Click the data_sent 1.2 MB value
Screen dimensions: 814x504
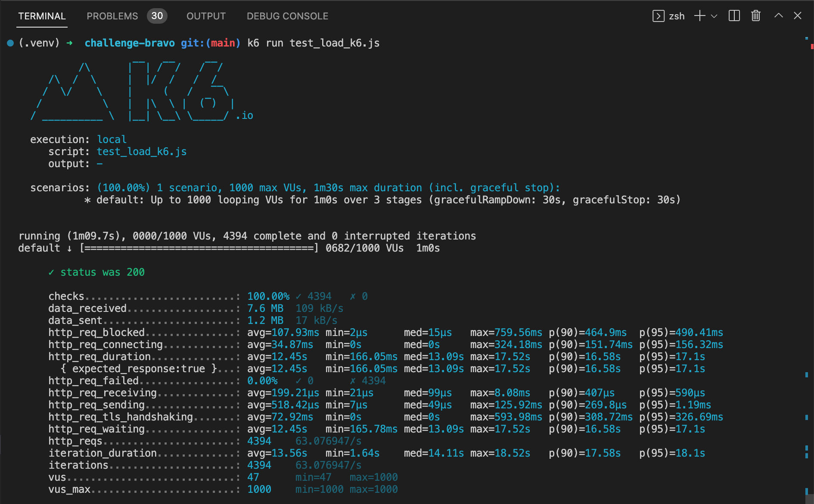click(x=265, y=320)
